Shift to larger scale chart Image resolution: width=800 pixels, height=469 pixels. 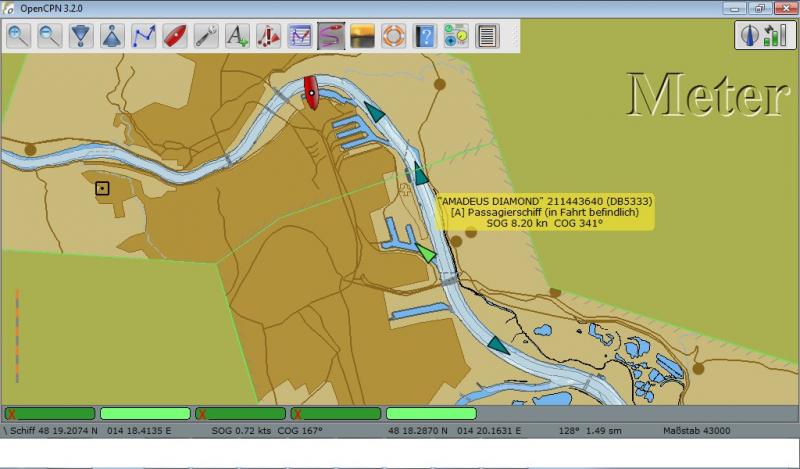tap(81, 37)
